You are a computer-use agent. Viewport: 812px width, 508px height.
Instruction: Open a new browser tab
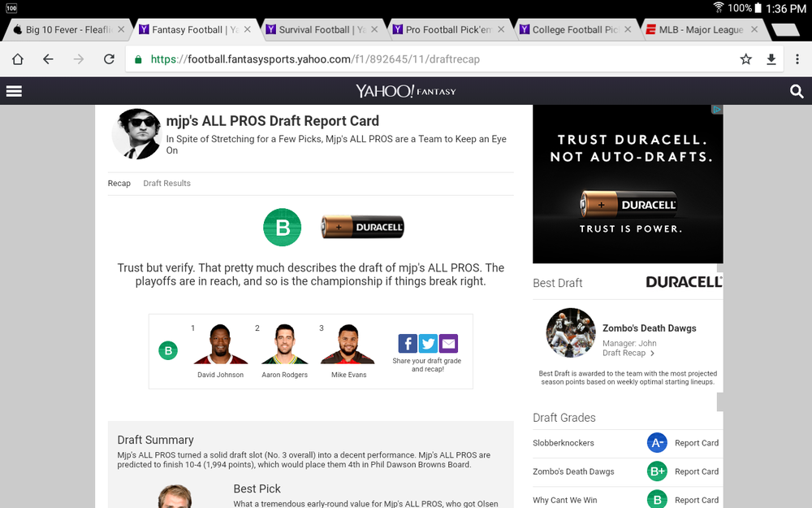[x=785, y=29]
